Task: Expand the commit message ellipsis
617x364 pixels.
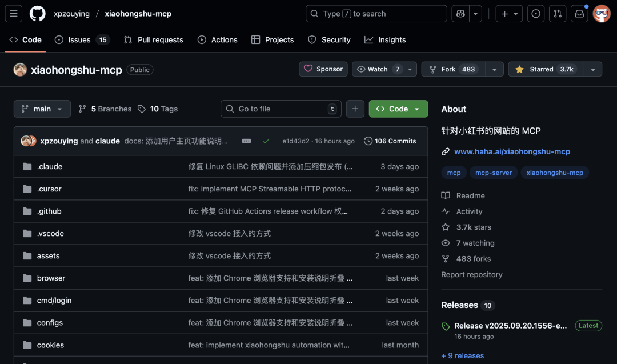Action: point(246,141)
